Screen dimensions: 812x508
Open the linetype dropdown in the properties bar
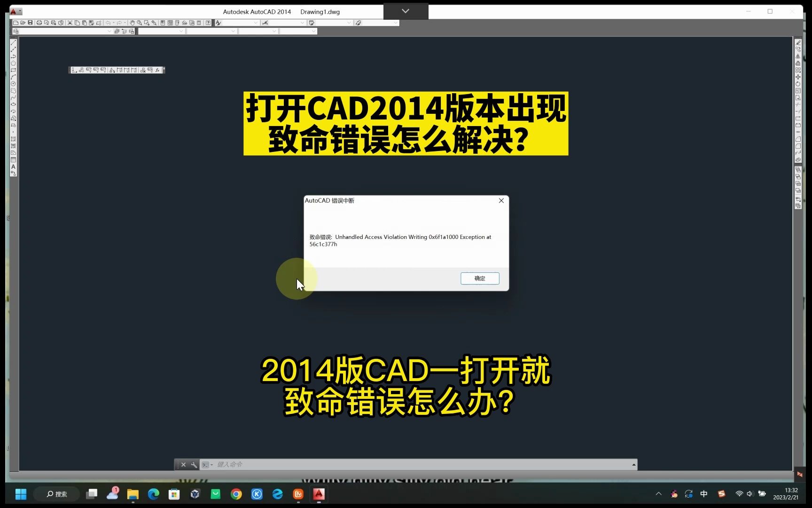[233, 31]
